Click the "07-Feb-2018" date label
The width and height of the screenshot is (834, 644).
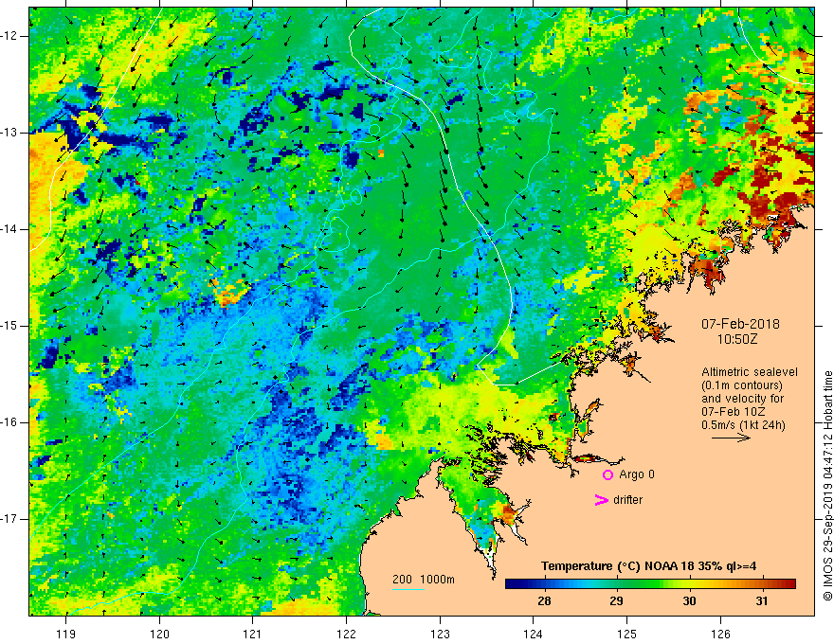point(740,324)
